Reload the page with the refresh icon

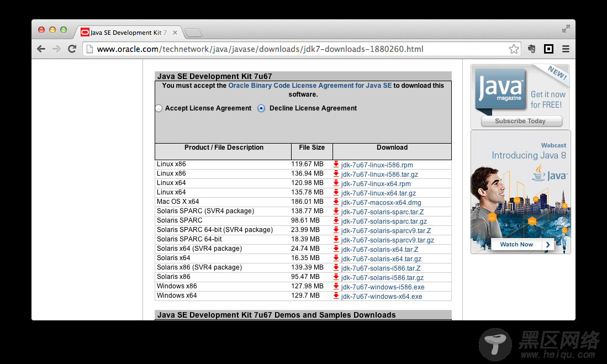[x=72, y=49]
